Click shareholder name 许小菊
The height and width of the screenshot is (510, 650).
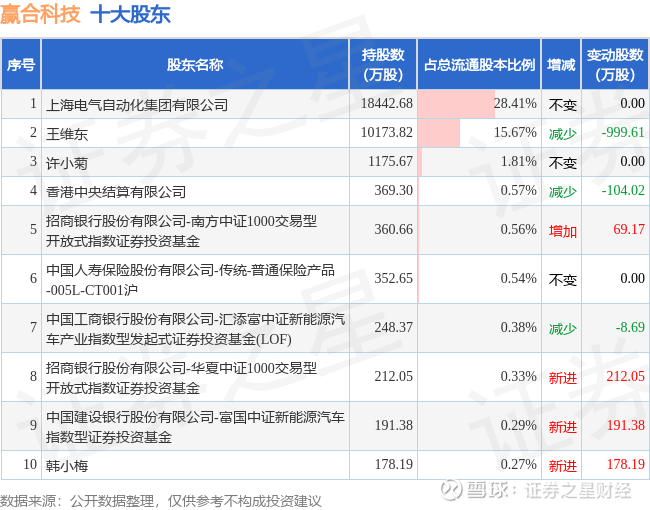pos(67,163)
